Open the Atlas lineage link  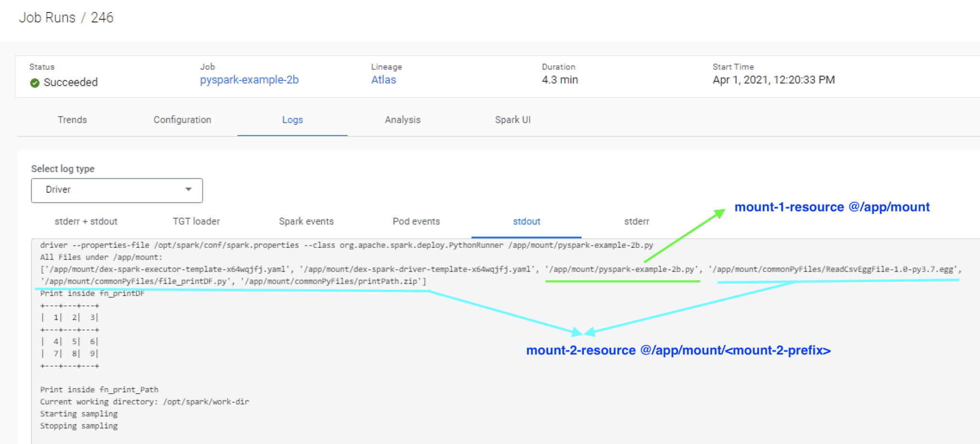[383, 80]
